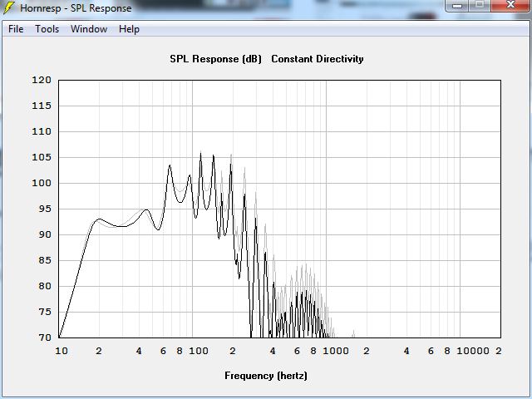Click the tallest response peak near 105 dB

point(200,153)
